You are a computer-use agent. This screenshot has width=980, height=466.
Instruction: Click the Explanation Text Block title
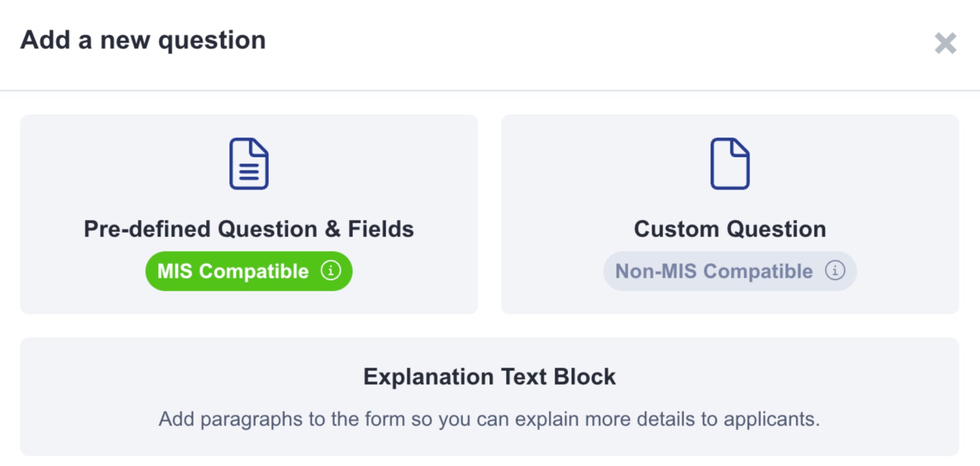tap(490, 376)
